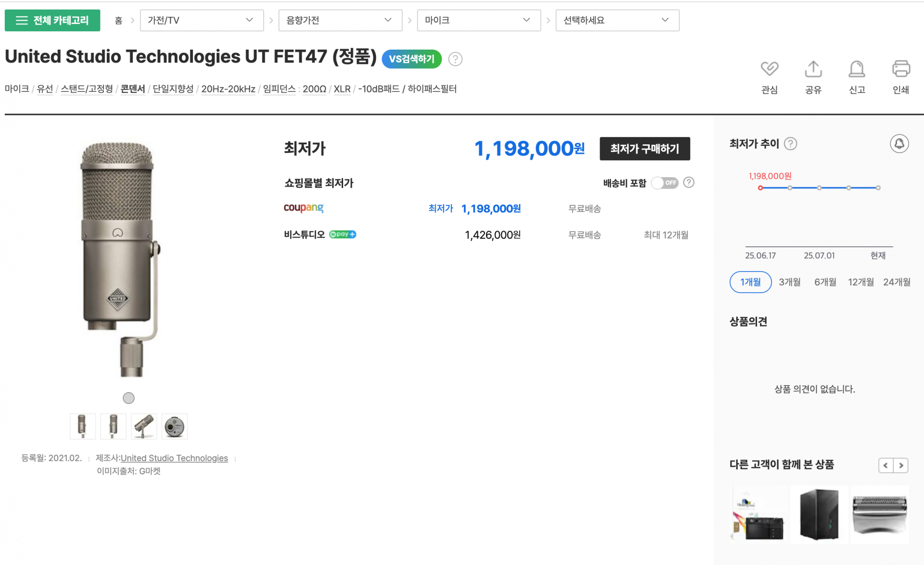Open help icon next to 배송비 포함 toggle

(689, 182)
